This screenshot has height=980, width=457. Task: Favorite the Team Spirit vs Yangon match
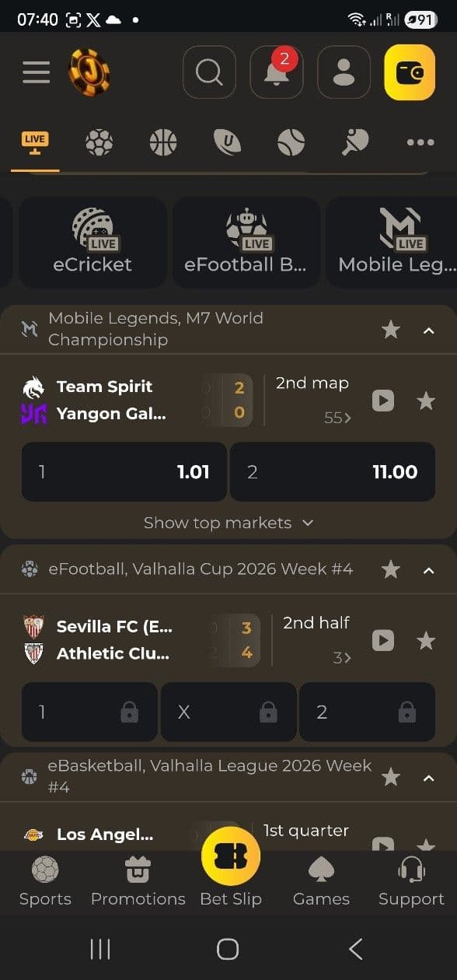tap(426, 401)
